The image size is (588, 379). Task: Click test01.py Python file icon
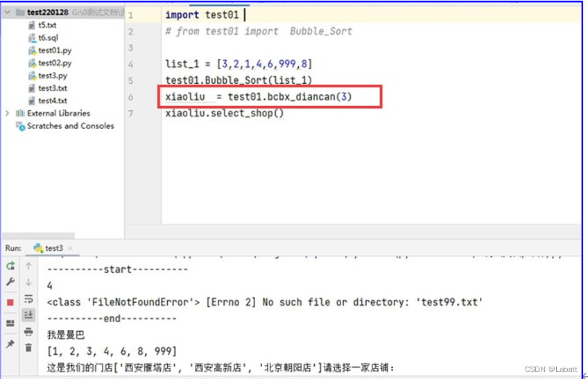pyautogui.click(x=33, y=51)
